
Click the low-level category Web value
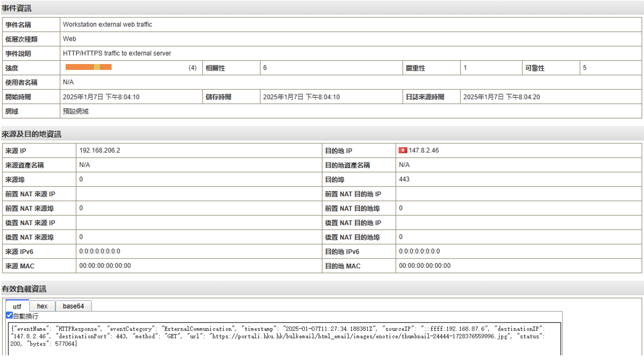[x=69, y=39]
